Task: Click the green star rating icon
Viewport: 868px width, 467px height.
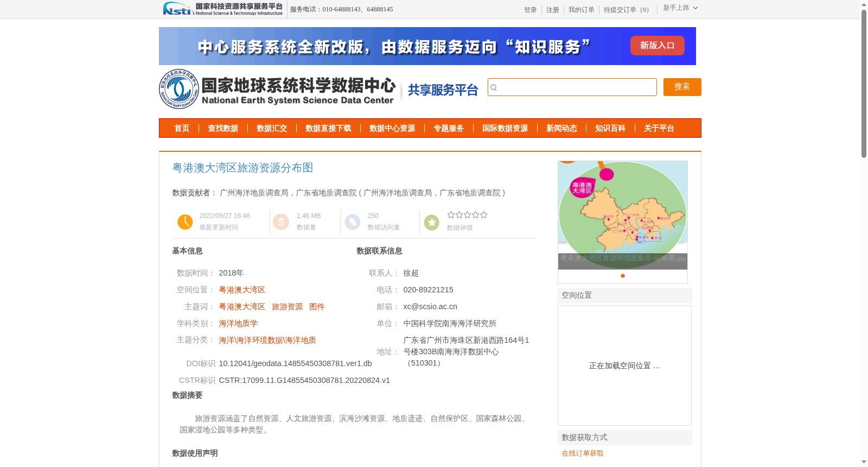Action: [x=432, y=222]
